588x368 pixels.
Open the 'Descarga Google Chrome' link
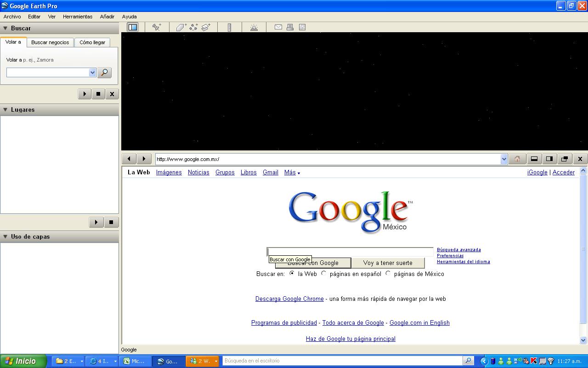289,299
